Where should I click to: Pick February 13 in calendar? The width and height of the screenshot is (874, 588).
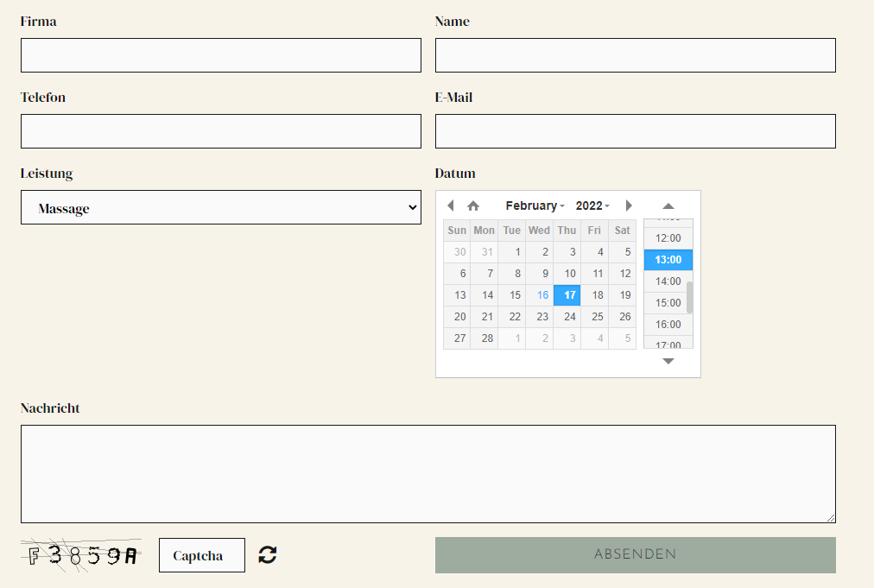click(457, 295)
